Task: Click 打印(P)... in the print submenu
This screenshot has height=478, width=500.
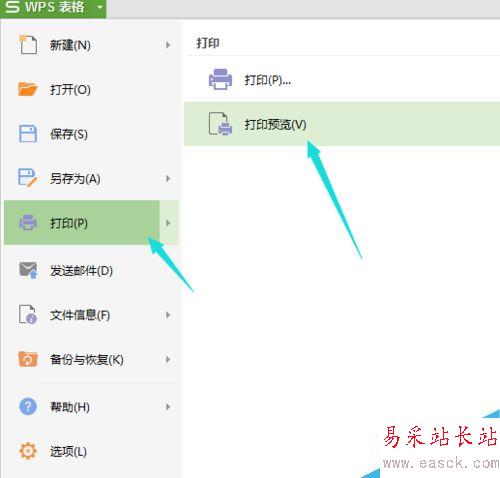Action: [x=342, y=80]
